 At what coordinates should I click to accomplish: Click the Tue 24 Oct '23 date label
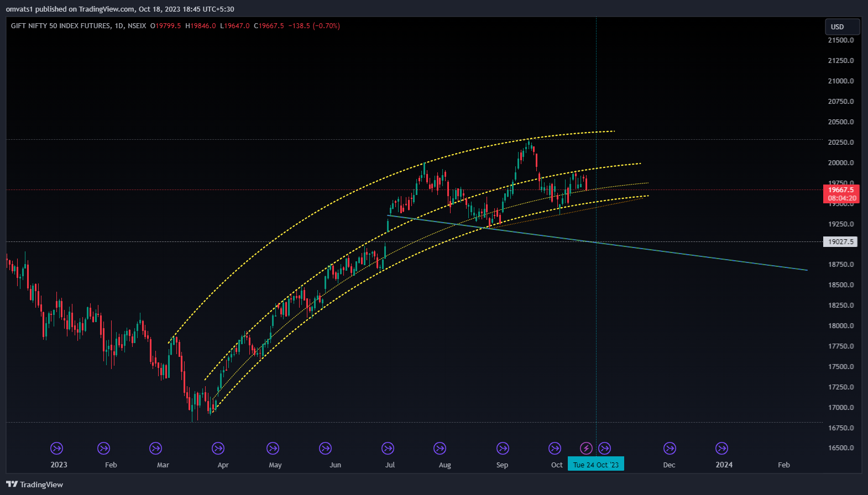[x=596, y=465]
